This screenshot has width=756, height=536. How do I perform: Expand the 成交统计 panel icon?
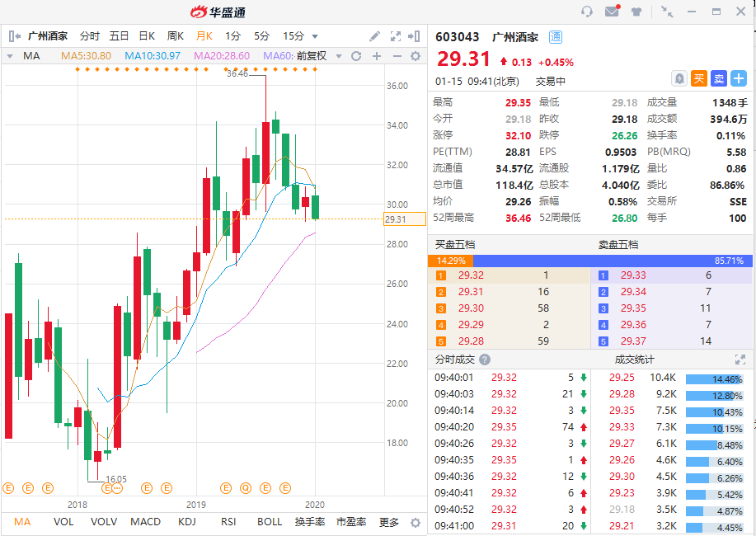coord(740,360)
